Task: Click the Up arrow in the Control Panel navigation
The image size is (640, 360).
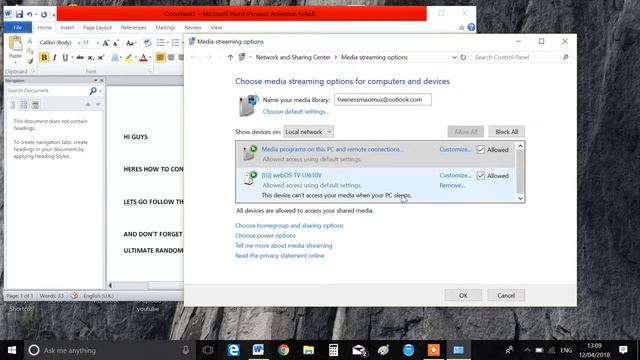Action: pyautogui.click(x=230, y=58)
